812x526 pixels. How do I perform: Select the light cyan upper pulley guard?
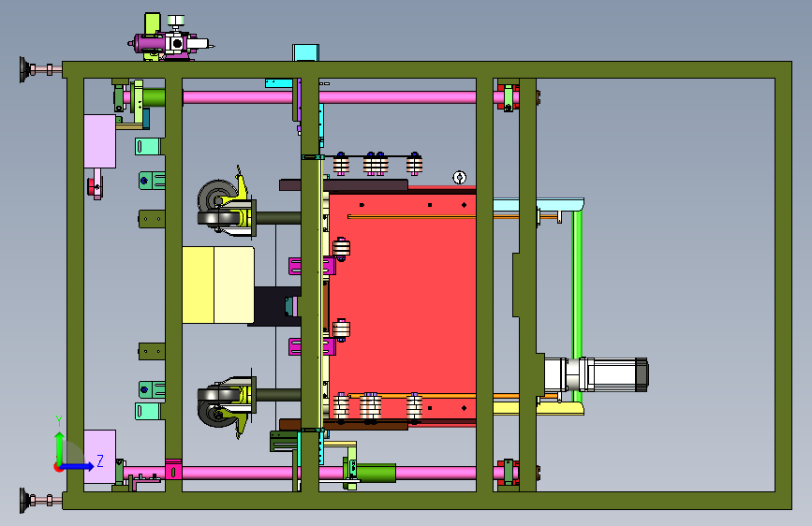point(539,204)
